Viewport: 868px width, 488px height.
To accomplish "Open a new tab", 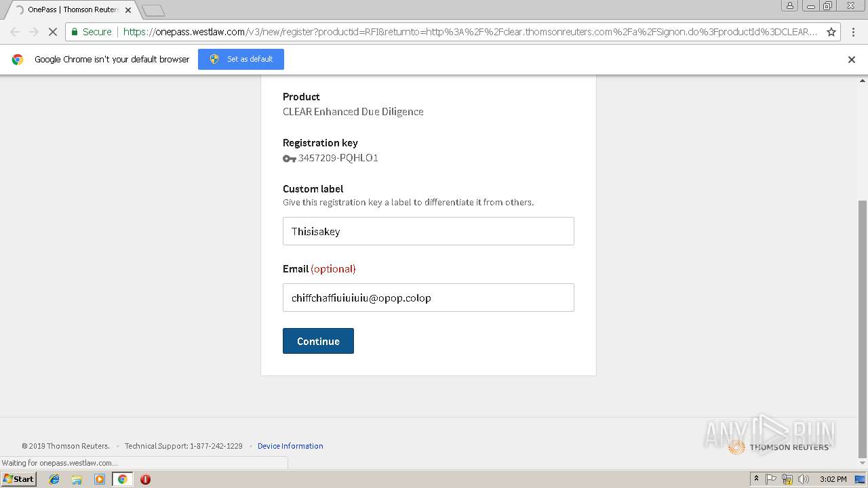I will click(x=153, y=10).
